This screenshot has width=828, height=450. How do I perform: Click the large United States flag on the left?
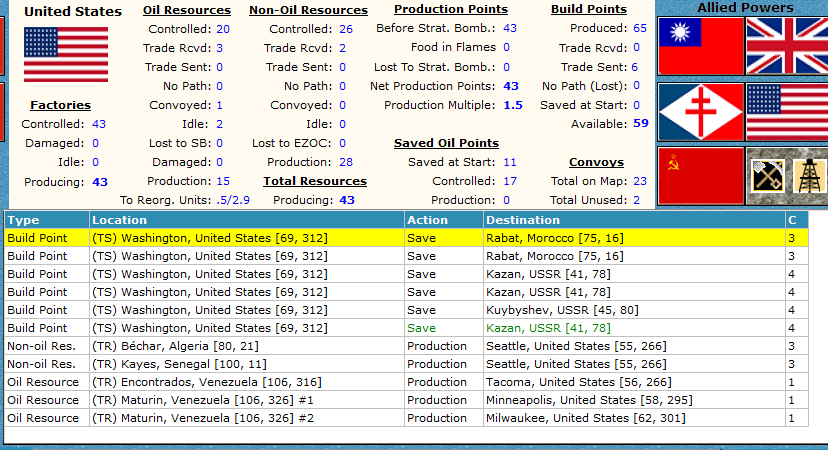click(66, 54)
